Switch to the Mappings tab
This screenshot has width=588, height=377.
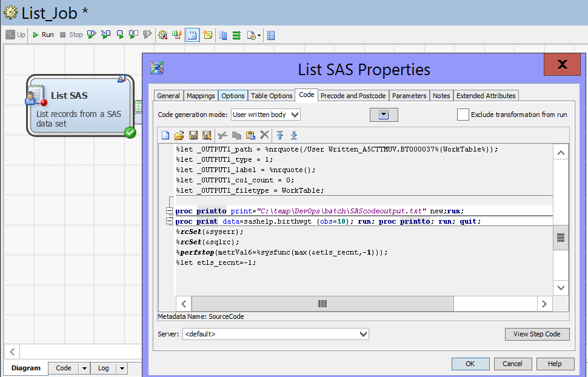(x=200, y=95)
